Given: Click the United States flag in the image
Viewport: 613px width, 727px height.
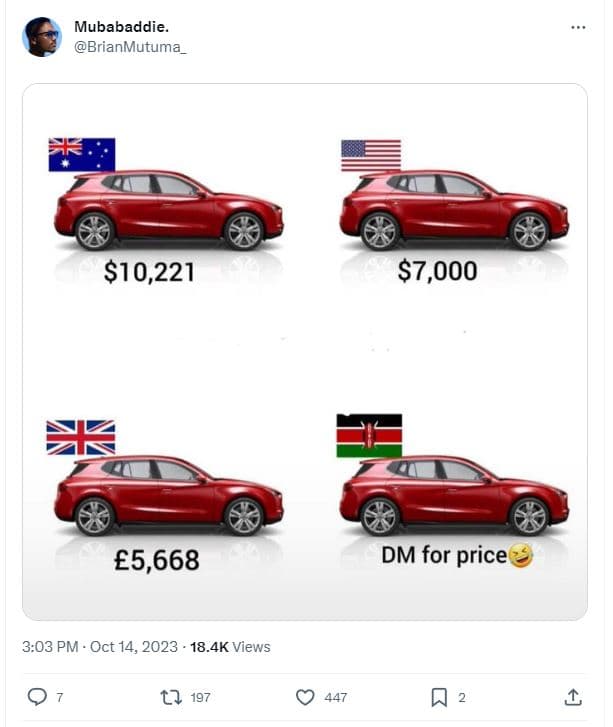Looking at the screenshot, I should point(371,155).
